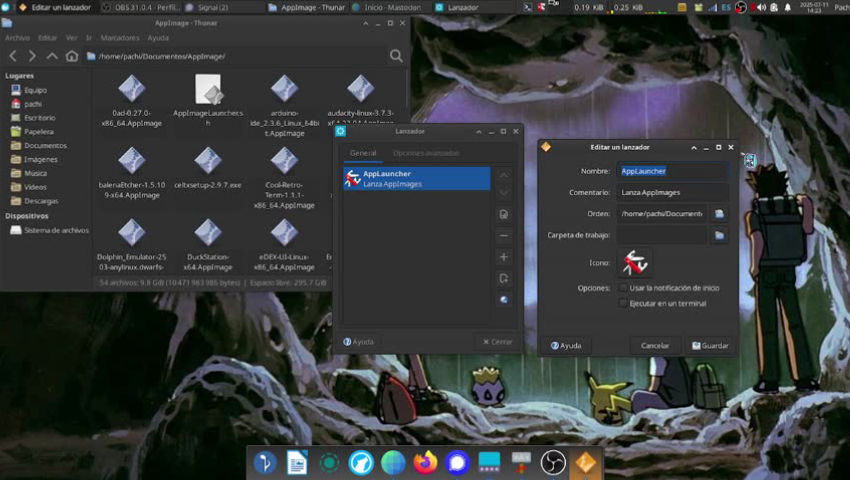
Task: Click Ayuda in Editar un lanzador
Action: coord(566,345)
